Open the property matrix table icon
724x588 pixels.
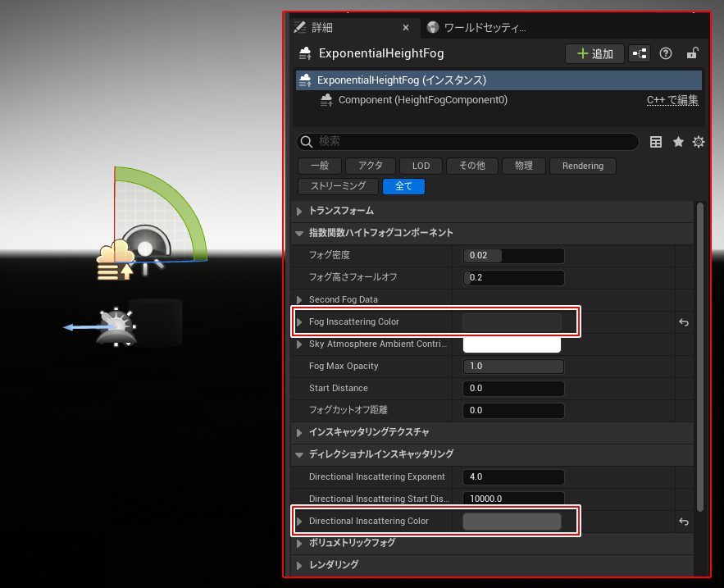click(x=656, y=142)
